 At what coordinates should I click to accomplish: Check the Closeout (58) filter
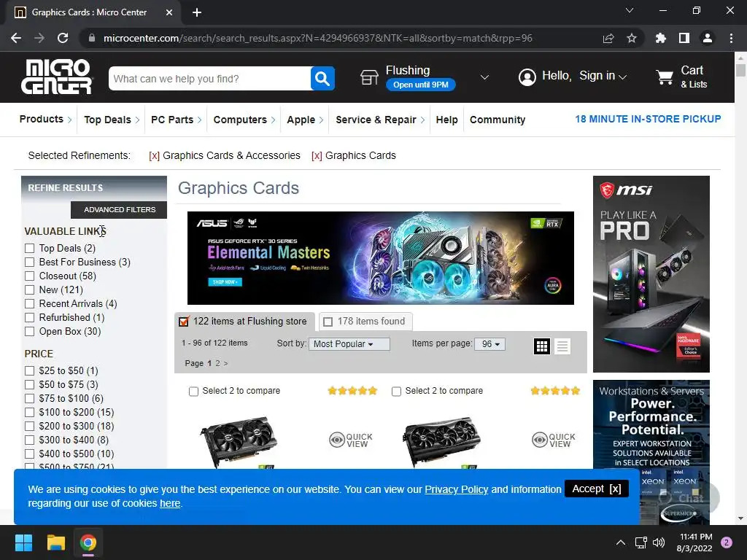pyautogui.click(x=29, y=276)
